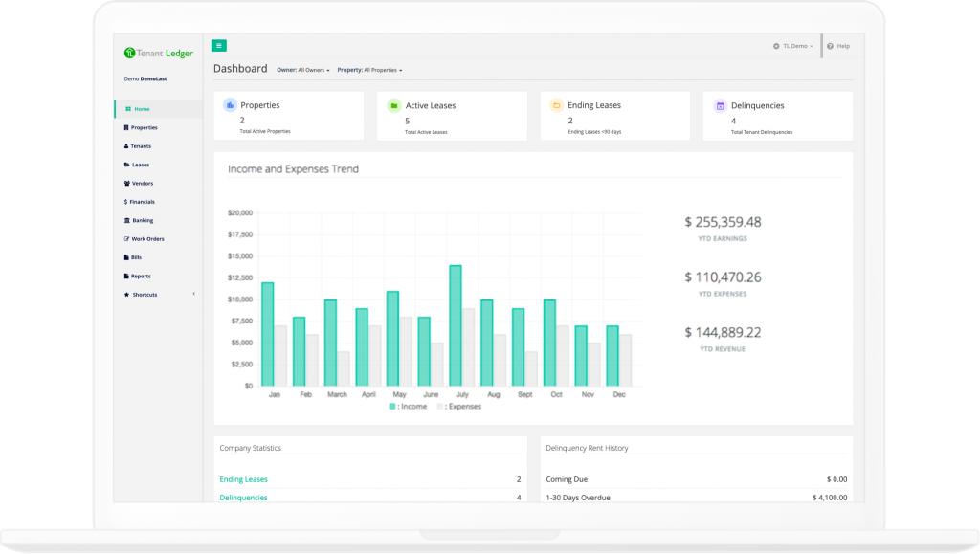Click the Delinquencies link in Company Statistics

point(242,497)
